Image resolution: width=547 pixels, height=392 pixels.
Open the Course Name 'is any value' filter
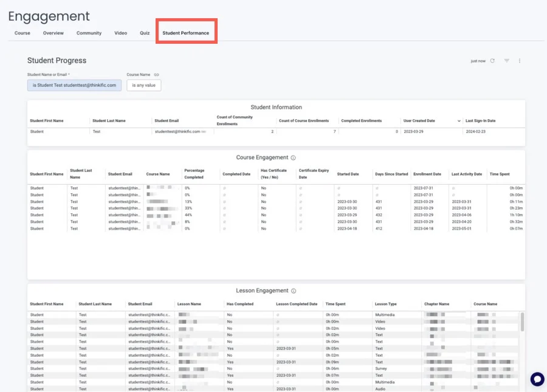[144, 86]
